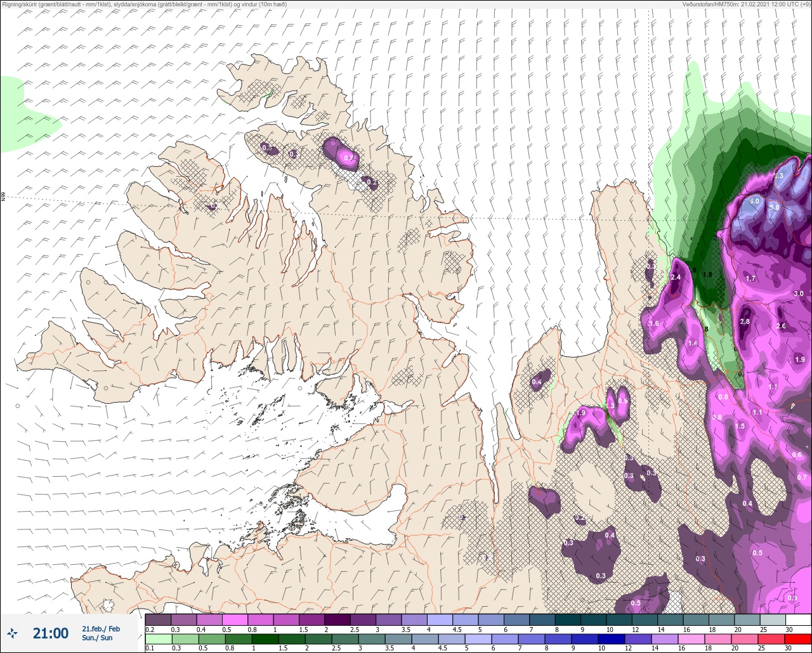Screen dimensions: 812x653
Task: Click the 0.6 precipitation value label
Action: click(x=797, y=455)
